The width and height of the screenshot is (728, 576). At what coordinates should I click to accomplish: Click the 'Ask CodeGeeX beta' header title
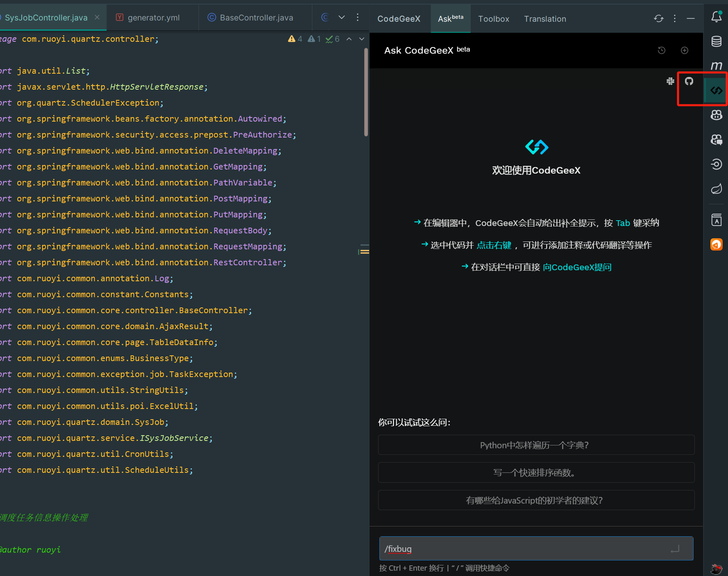tap(427, 50)
